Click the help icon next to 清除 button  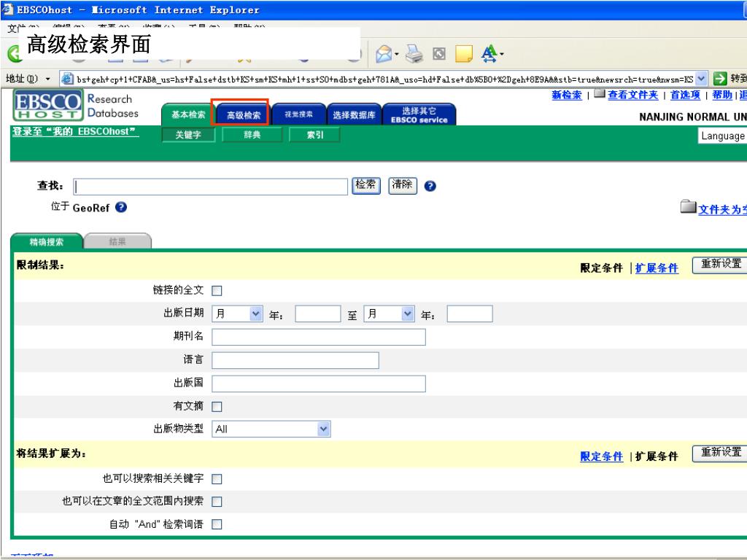click(x=430, y=186)
